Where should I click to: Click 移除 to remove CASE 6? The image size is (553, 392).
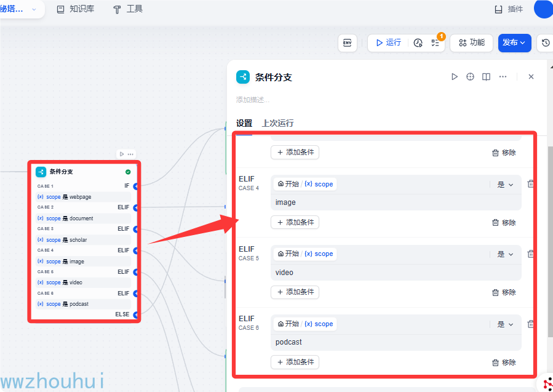[504, 362]
